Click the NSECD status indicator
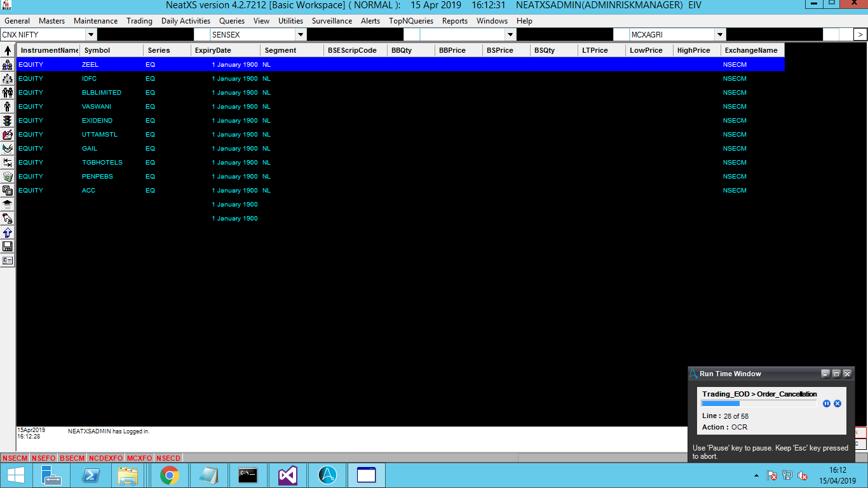This screenshot has width=868, height=488. (x=168, y=458)
